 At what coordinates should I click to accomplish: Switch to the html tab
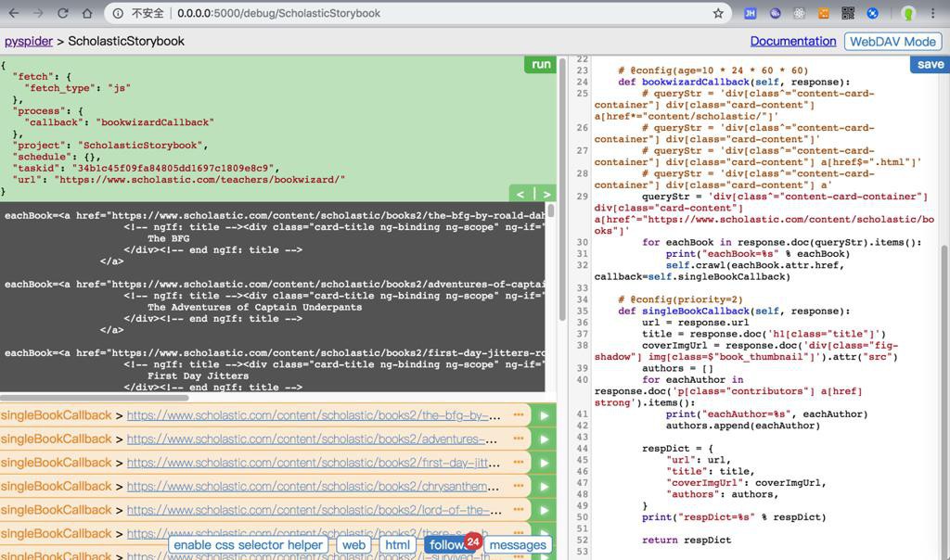pyautogui.click(x=397, y=545)
